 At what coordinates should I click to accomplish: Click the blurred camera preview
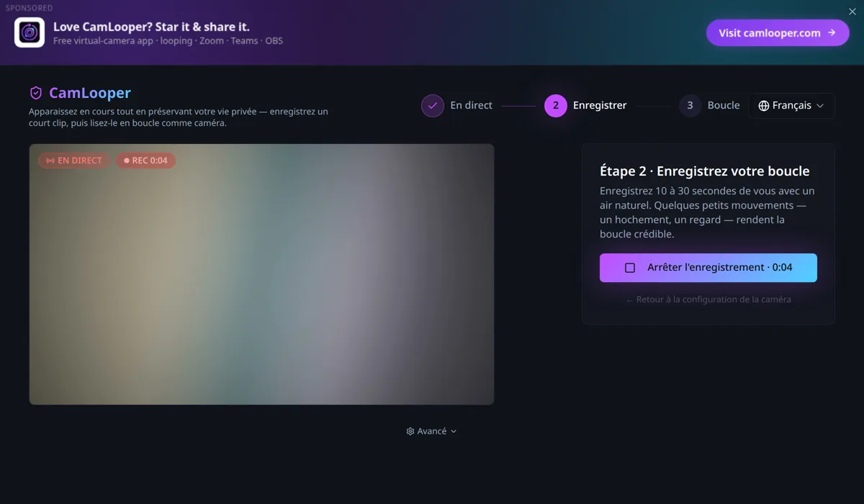tap(261, 274)
